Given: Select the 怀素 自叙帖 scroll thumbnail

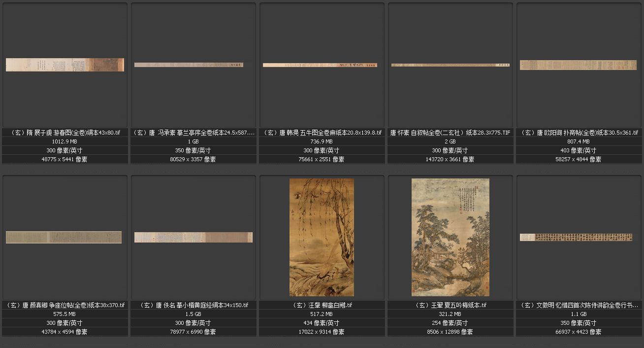Looking at the screenshot, I should coord(451,65).
